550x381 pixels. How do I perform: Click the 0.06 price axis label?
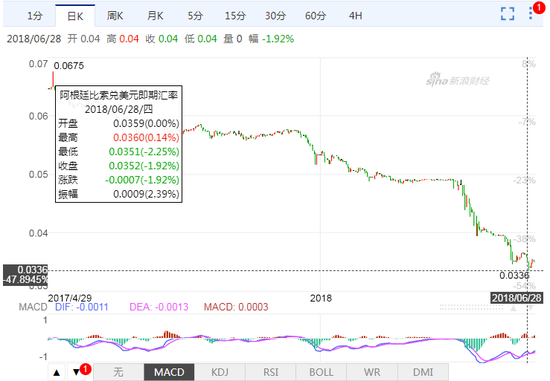[x=38, y=116]
